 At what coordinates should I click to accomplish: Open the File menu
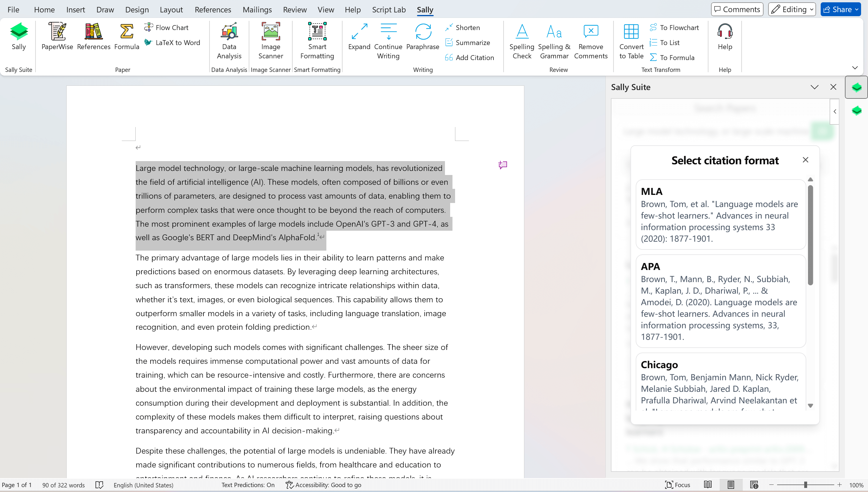13,10
